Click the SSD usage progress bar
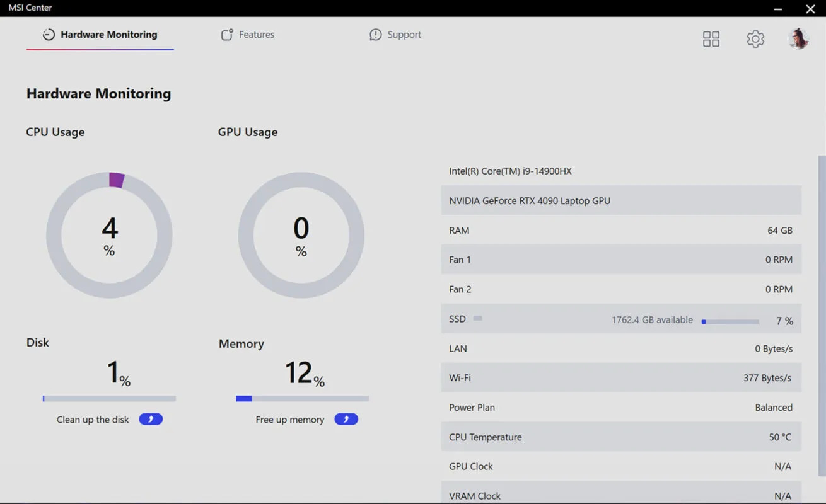 click(730, 321)
